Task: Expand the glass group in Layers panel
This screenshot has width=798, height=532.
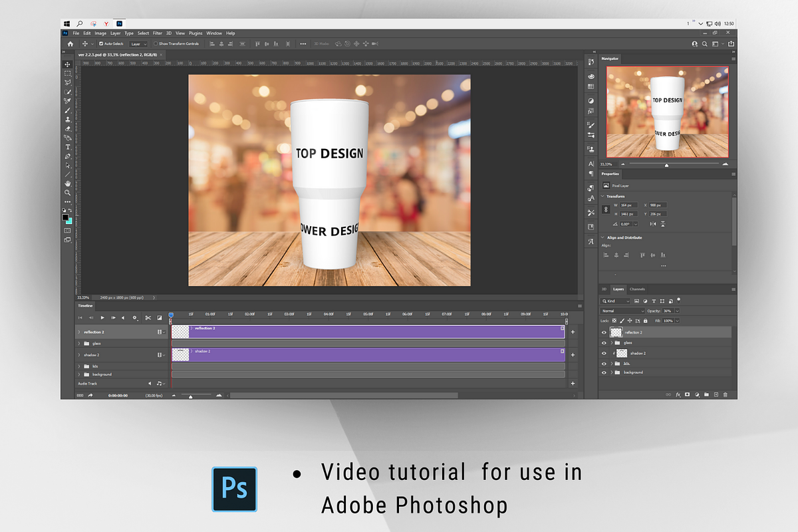Action: click(x=611, y=343)
